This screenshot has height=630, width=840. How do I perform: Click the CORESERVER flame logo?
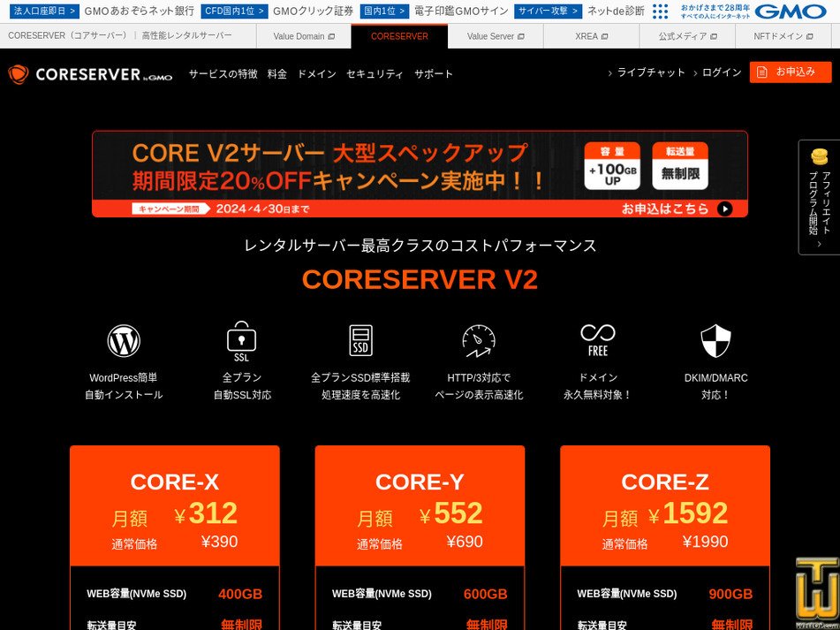(x=20, y=74)
